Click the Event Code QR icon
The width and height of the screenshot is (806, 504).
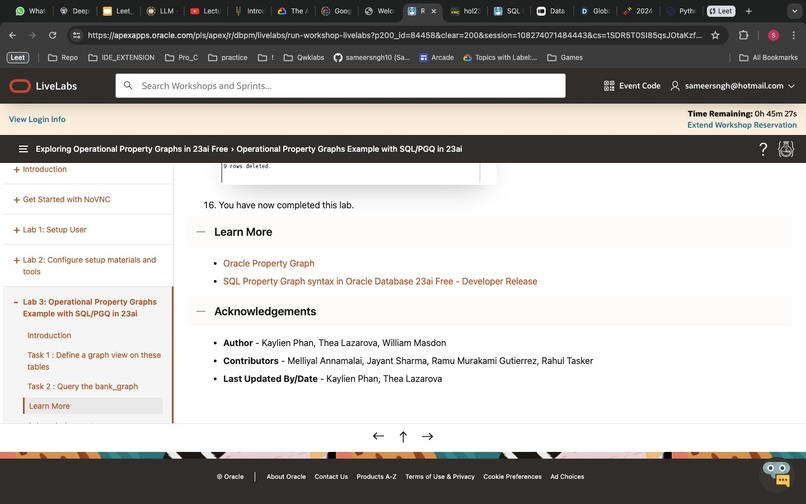[x=609, y=86]
